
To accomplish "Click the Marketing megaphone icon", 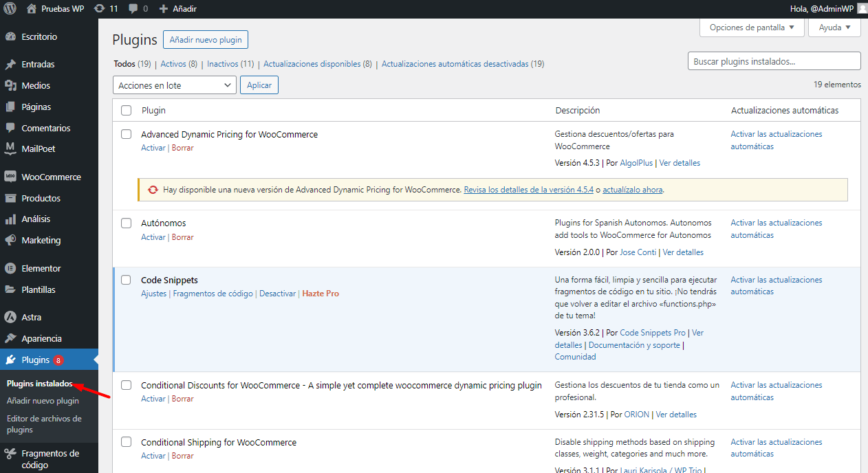I will (10, 240).
